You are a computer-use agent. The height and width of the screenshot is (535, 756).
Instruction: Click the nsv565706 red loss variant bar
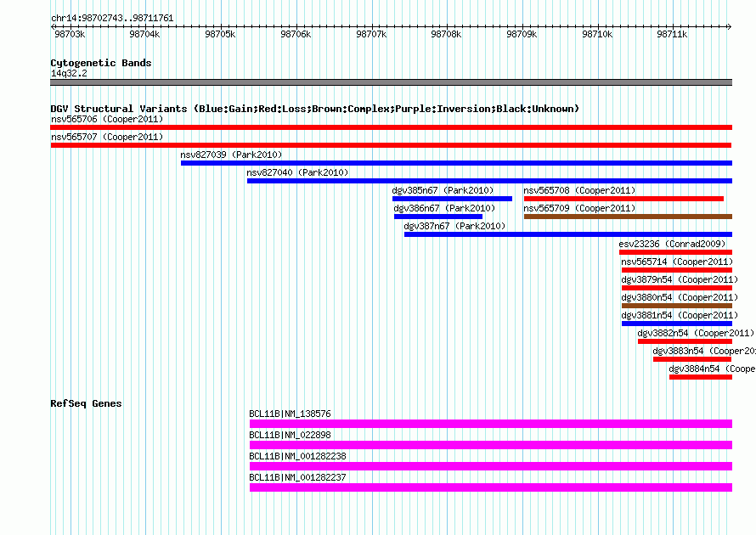tap(391, 127)
